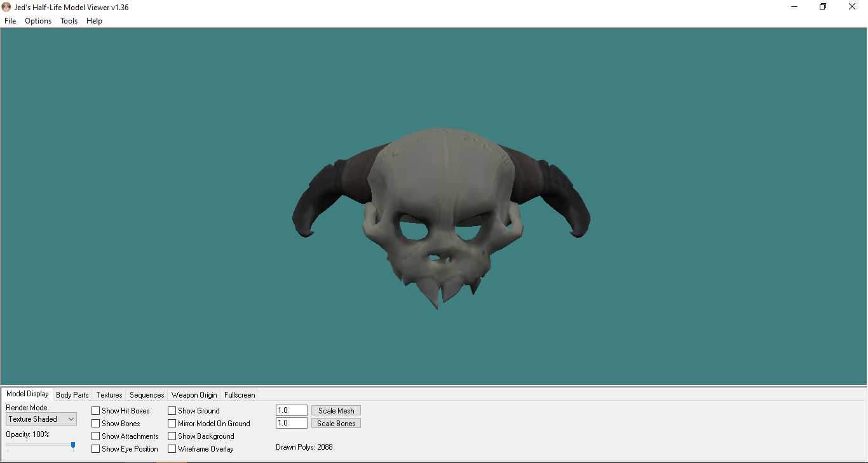Click the Scale Bones button
The image size is (868, 463).
point(336,424)
